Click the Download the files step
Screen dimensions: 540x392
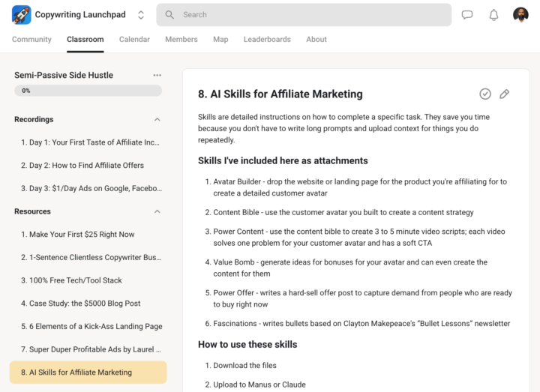click(244, 366)
